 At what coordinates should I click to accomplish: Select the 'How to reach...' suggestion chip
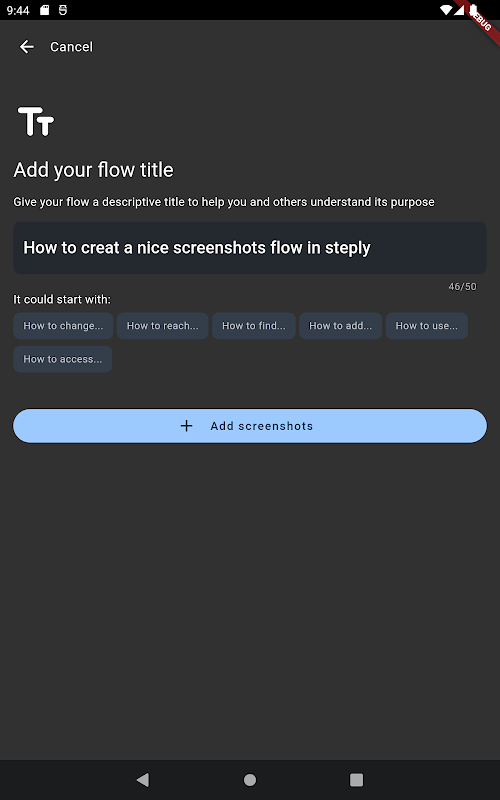(x=162, y=326)
